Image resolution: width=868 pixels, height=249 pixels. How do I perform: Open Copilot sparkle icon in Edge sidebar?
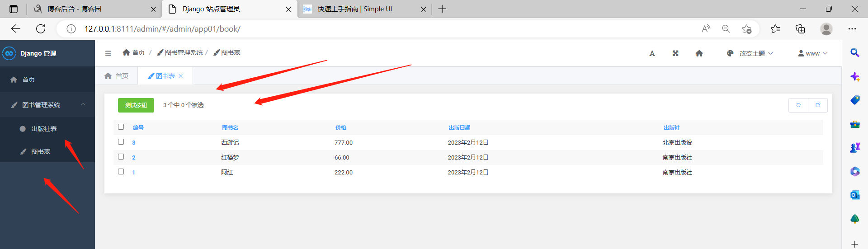(x=854, y=76)
